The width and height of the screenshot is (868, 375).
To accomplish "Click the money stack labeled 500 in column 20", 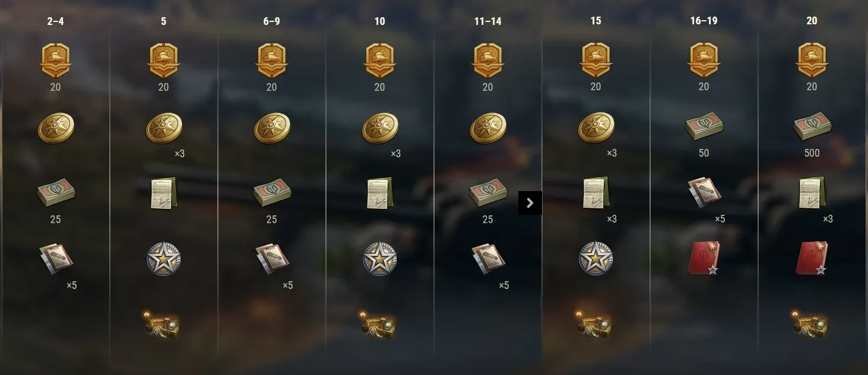I will click(812, 127).
